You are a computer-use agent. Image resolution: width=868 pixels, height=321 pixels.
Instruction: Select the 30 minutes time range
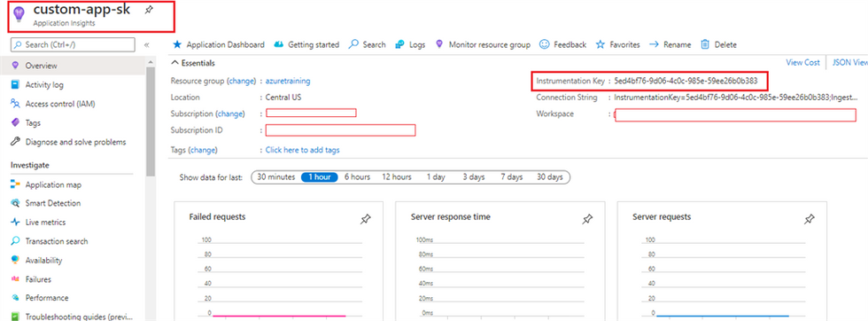point(276,177)
